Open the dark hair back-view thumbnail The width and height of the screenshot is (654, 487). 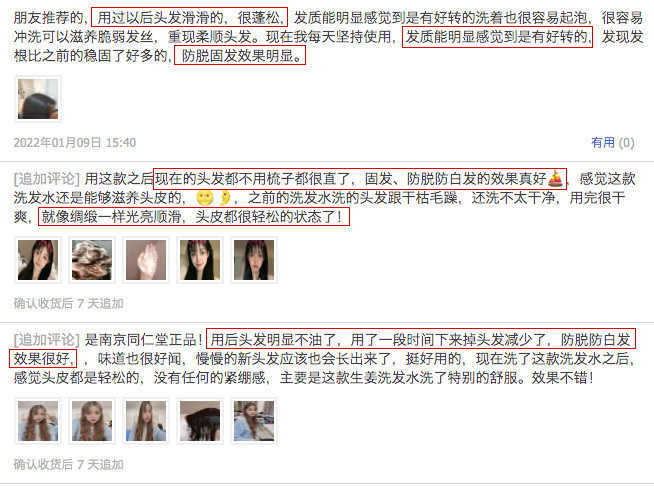[x=200, y=421]
